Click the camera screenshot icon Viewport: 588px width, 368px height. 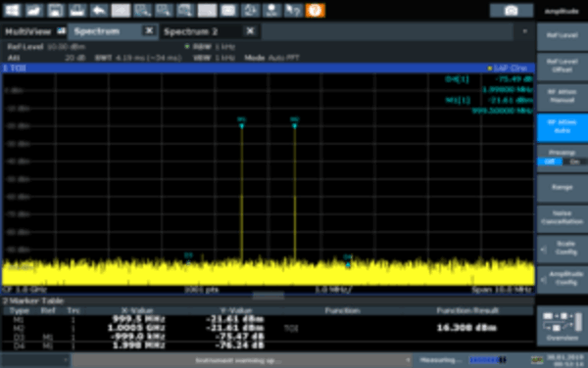click(x=512, y=11)
